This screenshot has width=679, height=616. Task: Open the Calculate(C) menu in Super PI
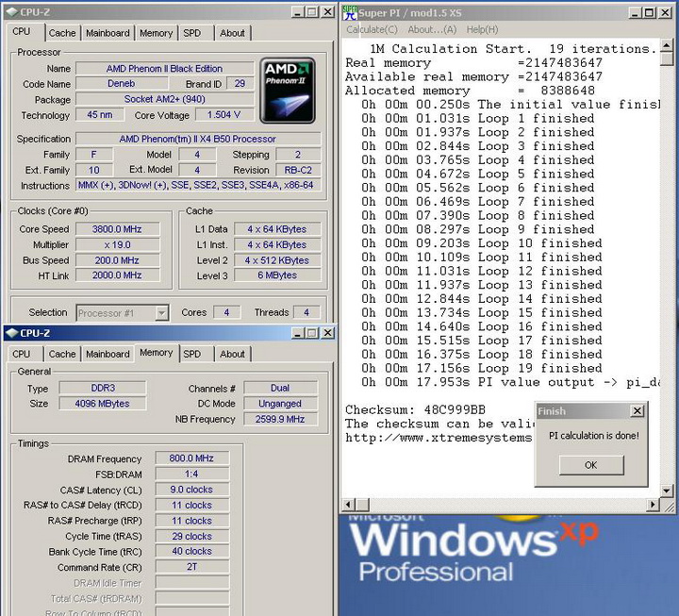[x=372, y=29]
